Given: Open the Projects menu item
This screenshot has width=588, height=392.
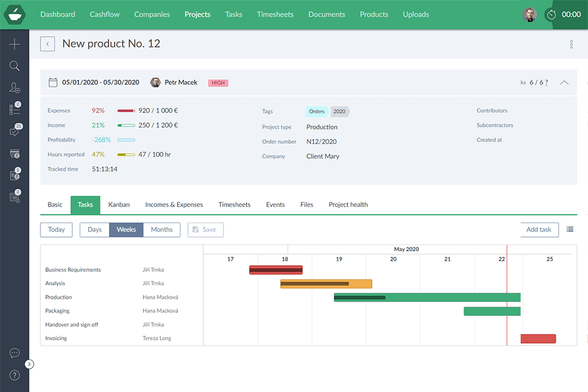Looking at the screenshot, I should pyautogui.click(x=197, y=14).
